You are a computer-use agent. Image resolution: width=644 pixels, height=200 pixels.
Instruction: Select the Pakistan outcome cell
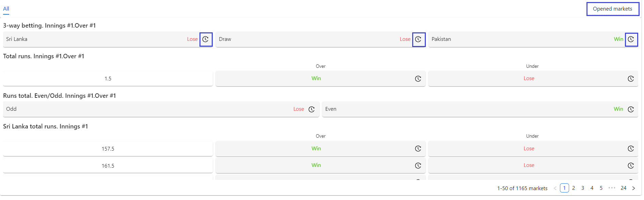tap(533, 40)
